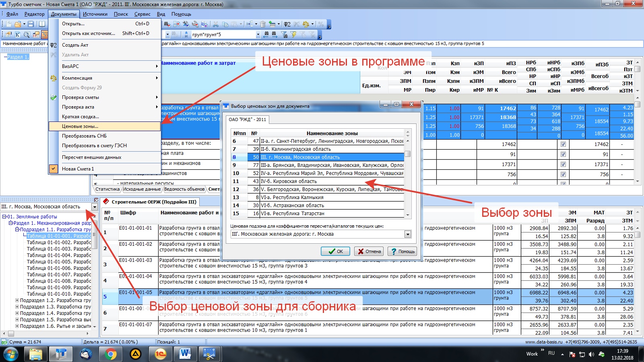Screen dimensions: 644x362
Task: Click the save diskette toolbar icon
Action: tap(31, 24)
